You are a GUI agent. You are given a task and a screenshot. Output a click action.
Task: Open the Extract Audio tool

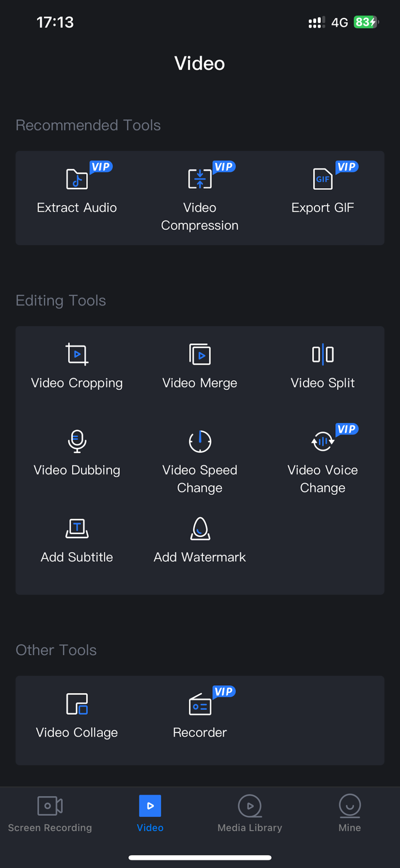(x=77, y=191)
